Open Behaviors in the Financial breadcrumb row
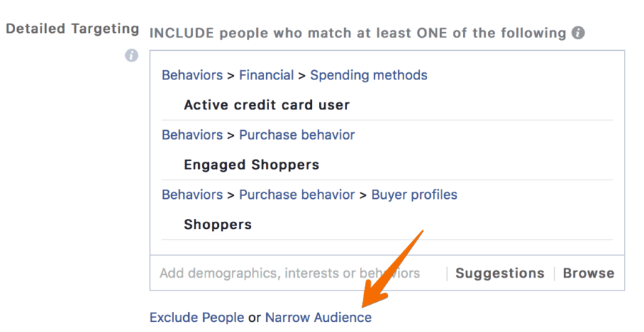The height and width of the screenshot is (332, 644). coord(192,75)
